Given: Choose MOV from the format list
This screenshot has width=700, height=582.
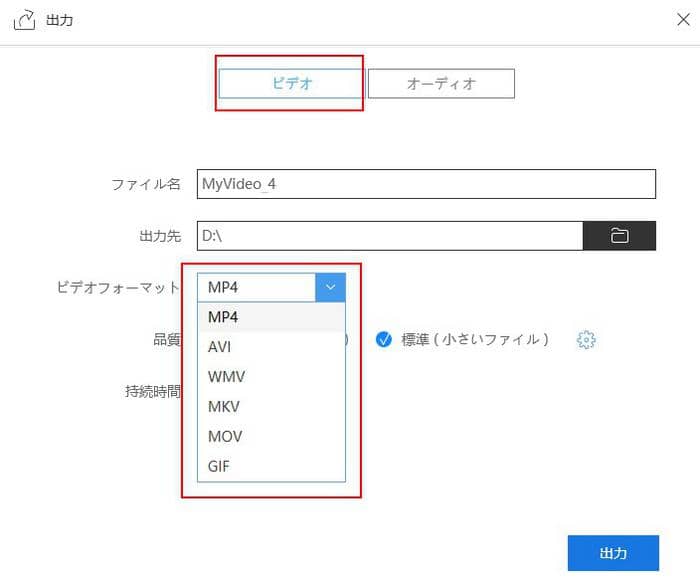Looking at the screenshot, I should pyautogui.click(x=271, y=436).
